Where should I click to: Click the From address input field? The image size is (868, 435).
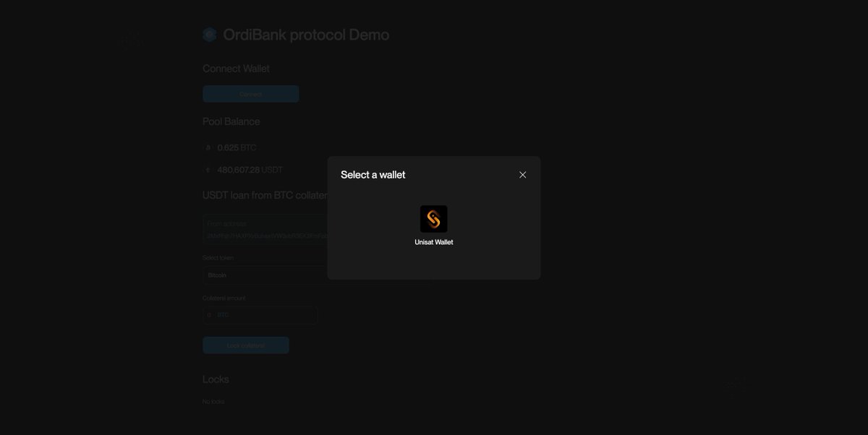click(x=265, y=229)
